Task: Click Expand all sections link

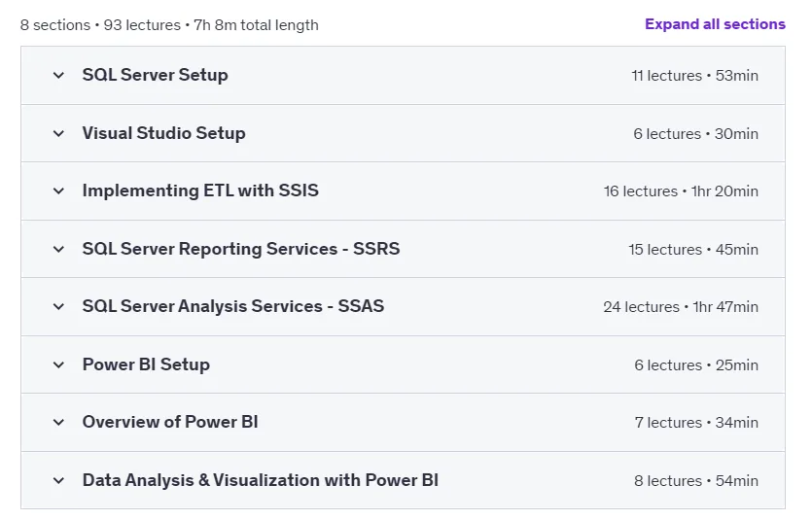Action: pyautogui.click(x=715, y=24)
